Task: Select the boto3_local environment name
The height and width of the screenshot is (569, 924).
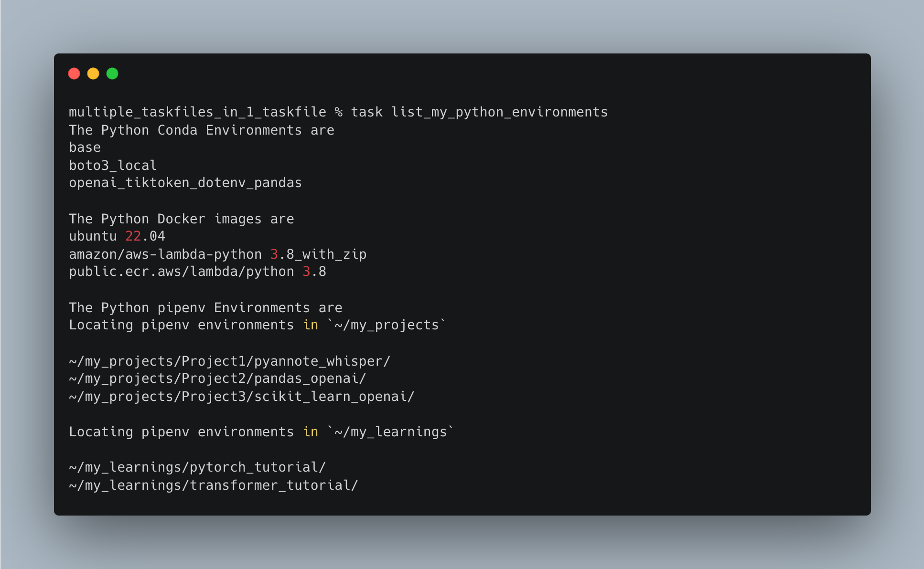Action: pos(113,166)
